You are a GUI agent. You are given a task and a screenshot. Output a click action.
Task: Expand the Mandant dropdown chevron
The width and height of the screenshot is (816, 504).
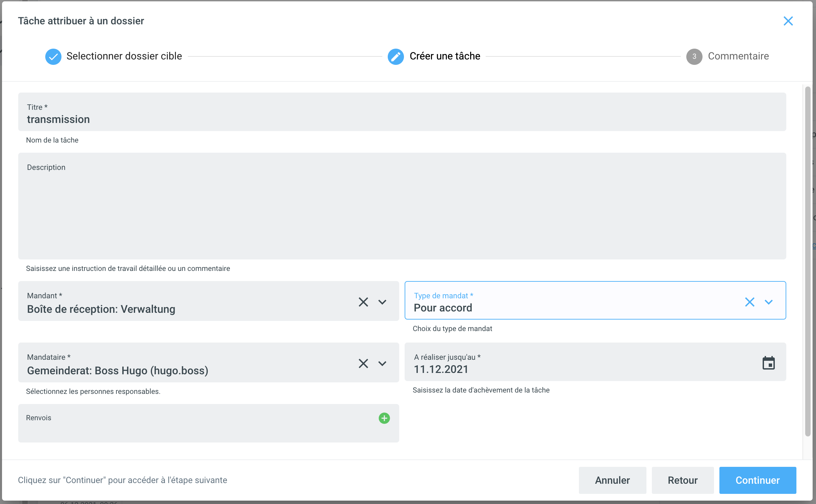click(382, 302)
